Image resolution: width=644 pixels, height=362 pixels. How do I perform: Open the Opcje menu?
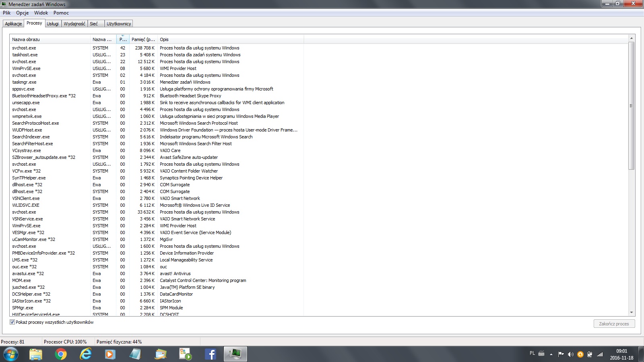click(x=22, y=13)
